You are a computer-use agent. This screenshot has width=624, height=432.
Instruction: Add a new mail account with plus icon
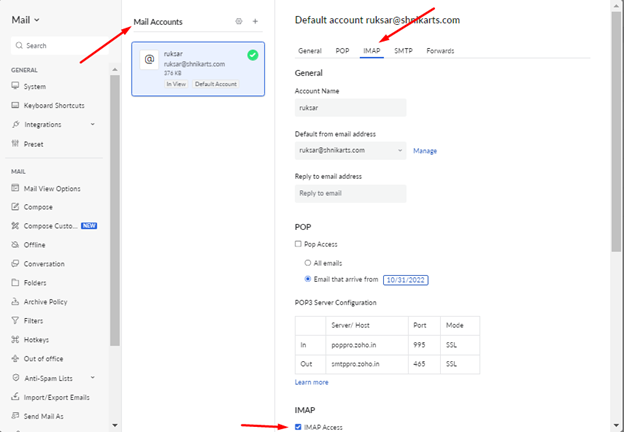255,21
